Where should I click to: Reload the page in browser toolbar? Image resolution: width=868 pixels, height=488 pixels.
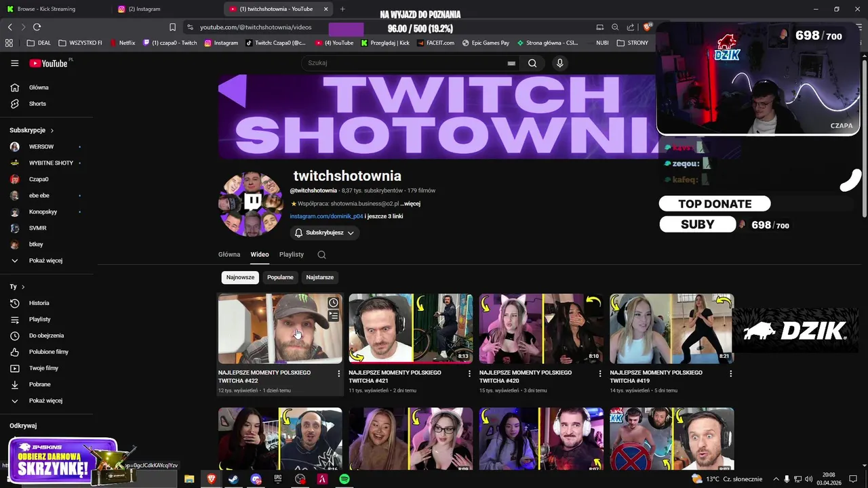pos(37,27)
